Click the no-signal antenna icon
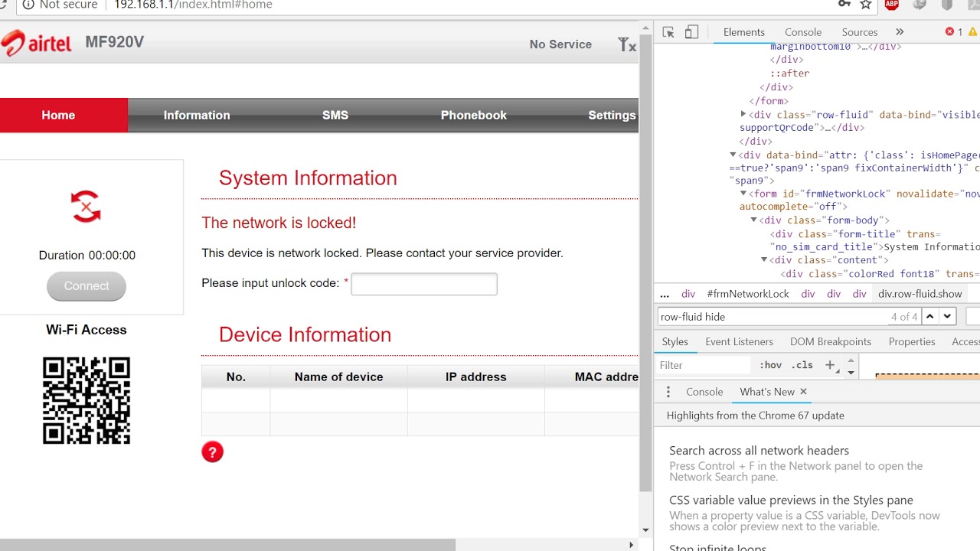Viewport: 980px width, 551px height. (626, 44)
